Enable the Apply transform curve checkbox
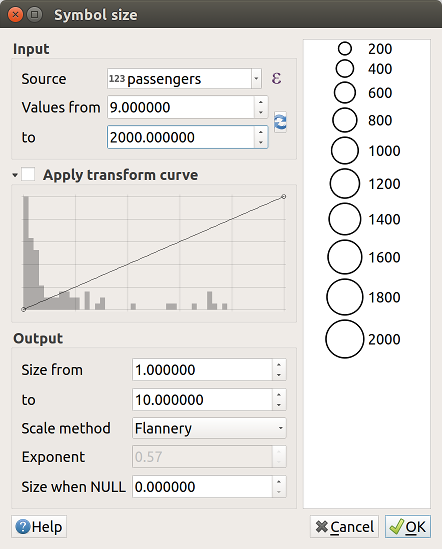This screenshot has height=549, width=442. point(28,174)
